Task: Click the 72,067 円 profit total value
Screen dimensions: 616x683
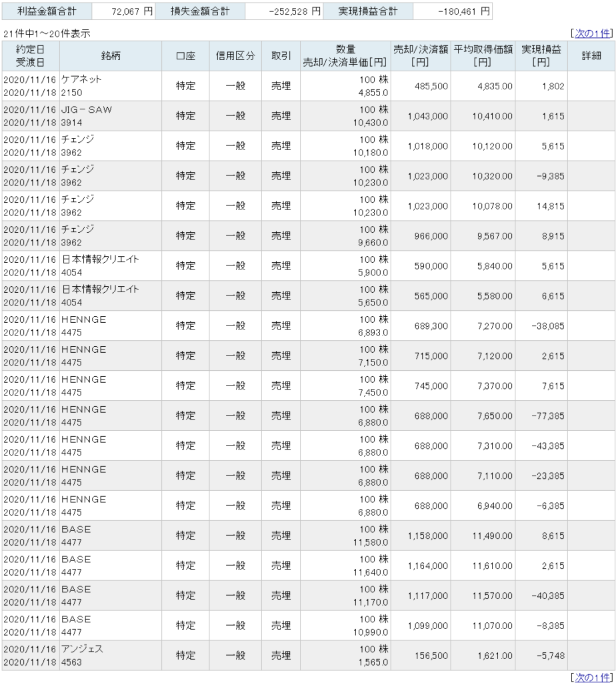Action: click(132, 11)
